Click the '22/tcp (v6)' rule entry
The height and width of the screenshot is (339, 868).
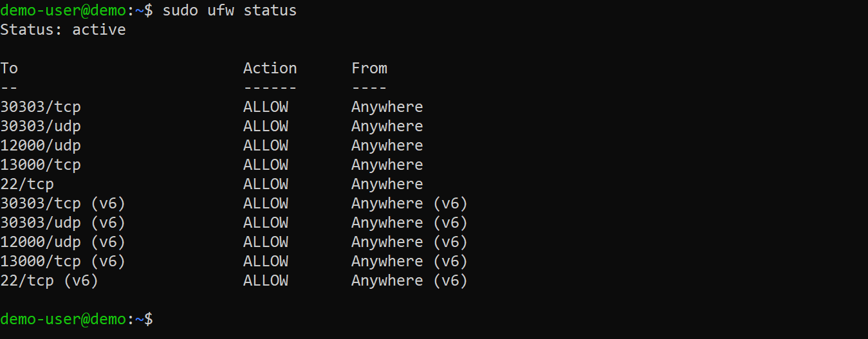[x=49, y=280]
